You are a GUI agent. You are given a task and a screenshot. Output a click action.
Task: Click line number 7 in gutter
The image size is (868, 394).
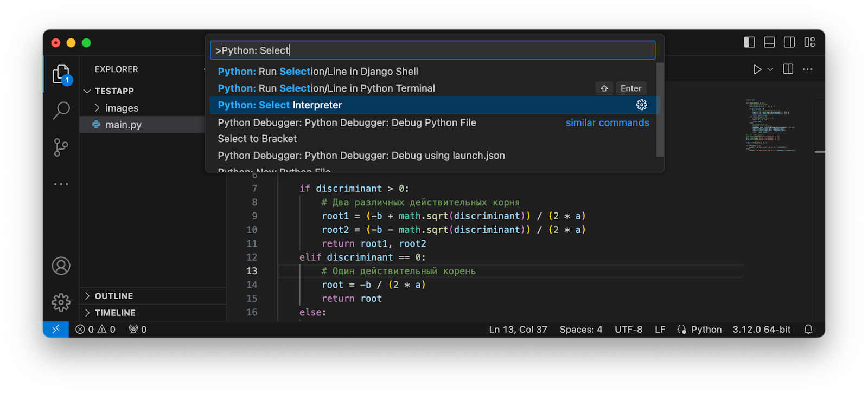click(254, 189)
